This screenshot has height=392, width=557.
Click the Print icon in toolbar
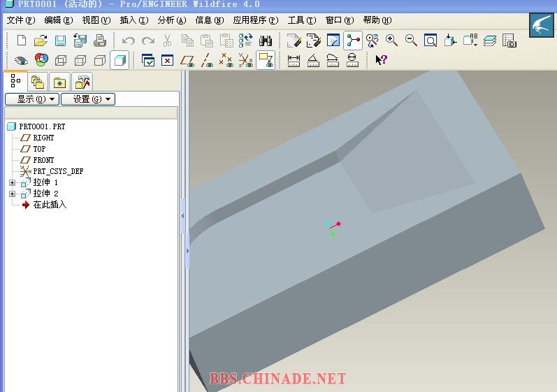point(100,41)
